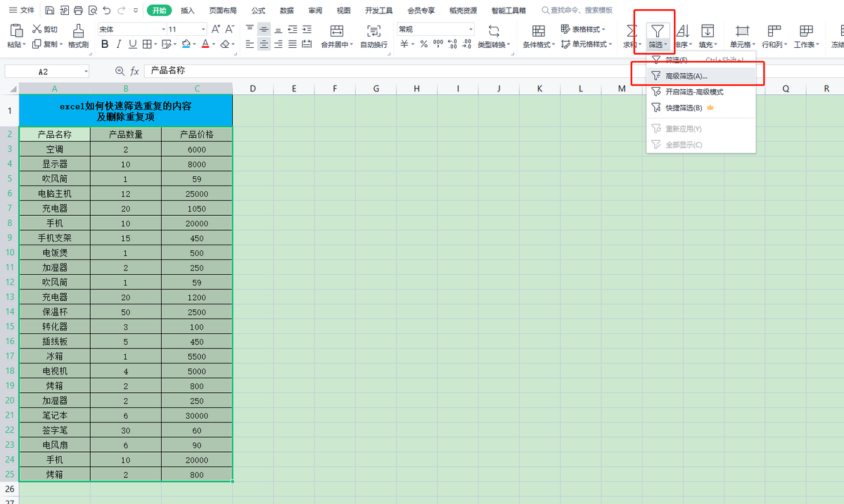
Task: Click the formula bar showing 产品名称
Action: tap(492, 72)
